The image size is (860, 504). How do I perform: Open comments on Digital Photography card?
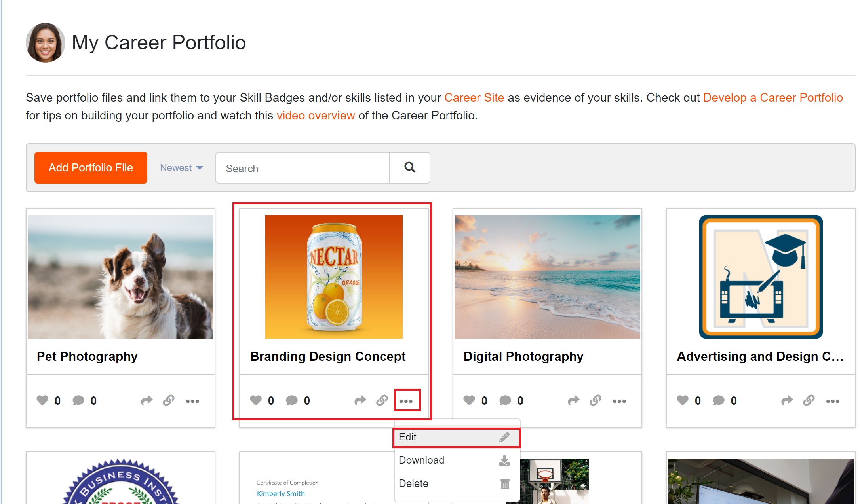click(505, 400)
